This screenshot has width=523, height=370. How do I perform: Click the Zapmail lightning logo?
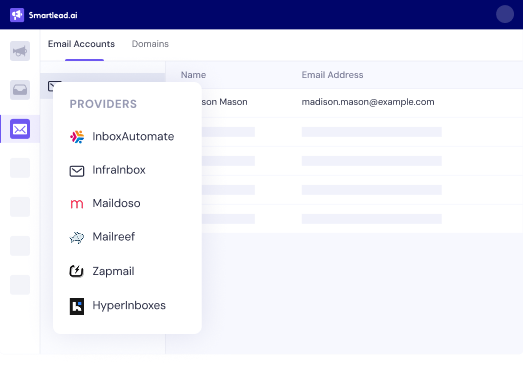tap(77, 271)
